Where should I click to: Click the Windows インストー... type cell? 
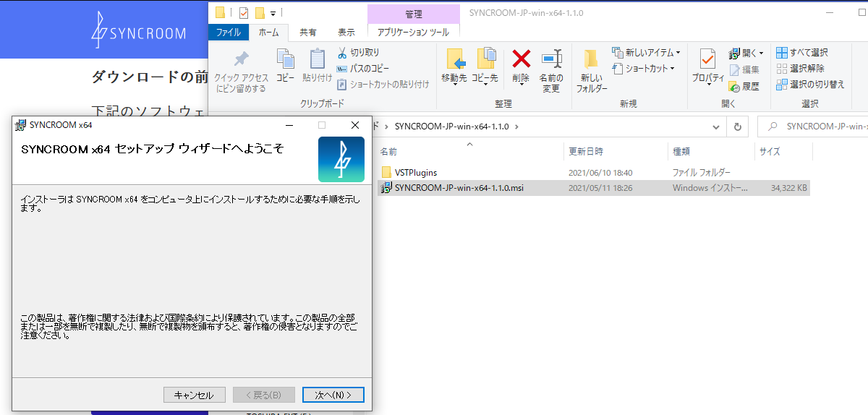(x=711, y=188)
